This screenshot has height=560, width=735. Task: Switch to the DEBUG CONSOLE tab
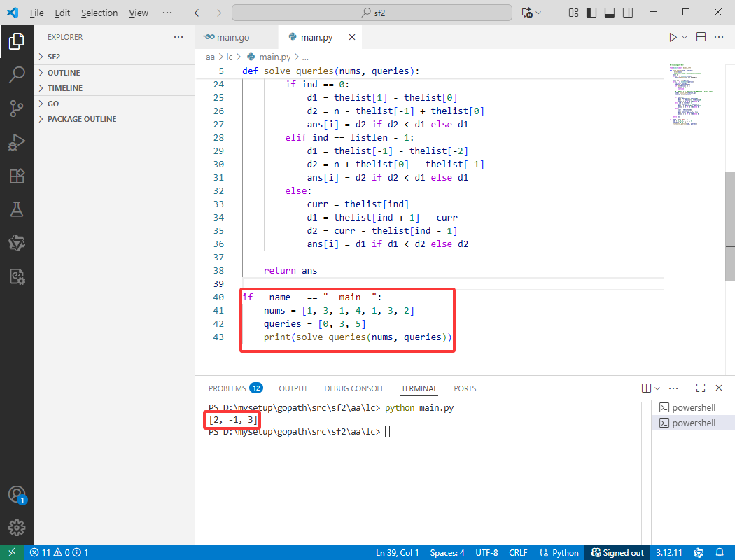coord(354,388)
